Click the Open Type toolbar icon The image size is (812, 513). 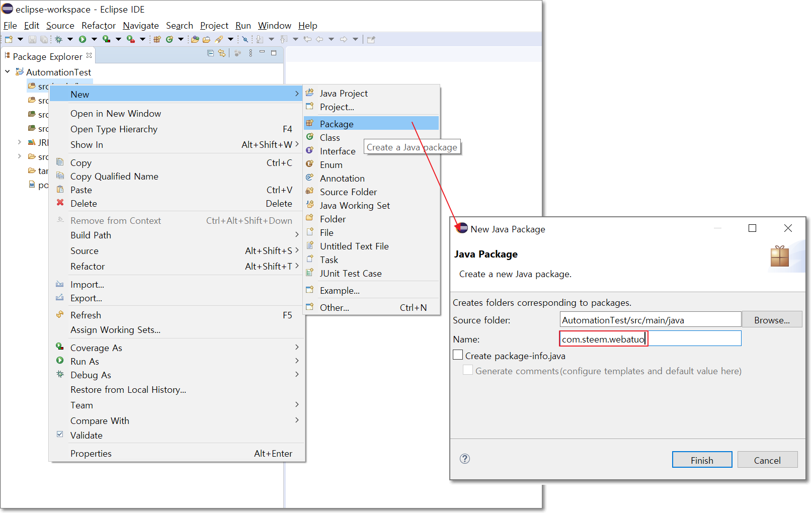tap(195, 39)
